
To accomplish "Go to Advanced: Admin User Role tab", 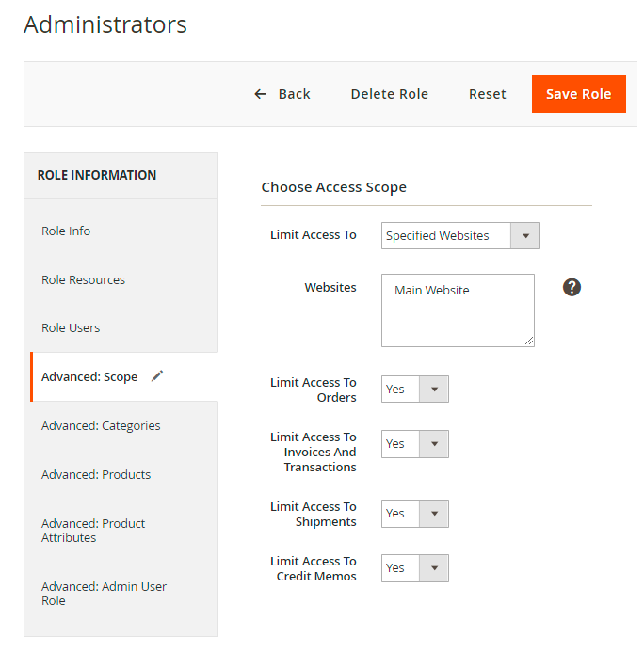I will pyautogui.click(x=104, y=594).
